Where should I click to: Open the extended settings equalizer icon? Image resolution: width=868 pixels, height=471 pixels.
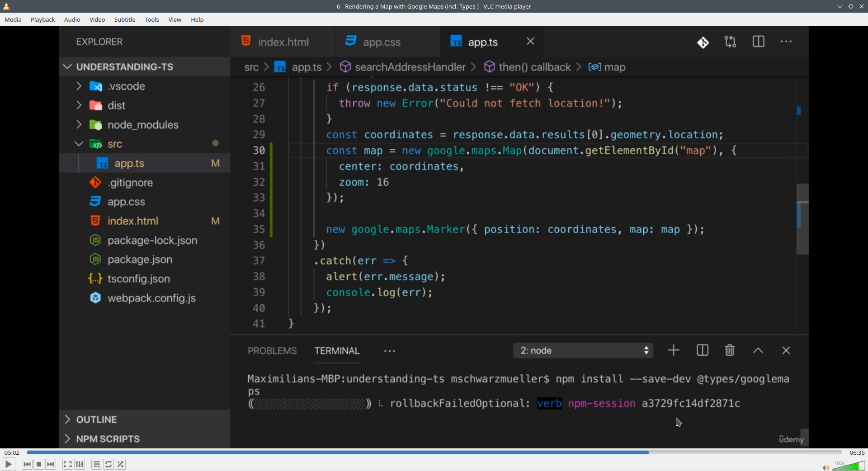coord(80,464)
